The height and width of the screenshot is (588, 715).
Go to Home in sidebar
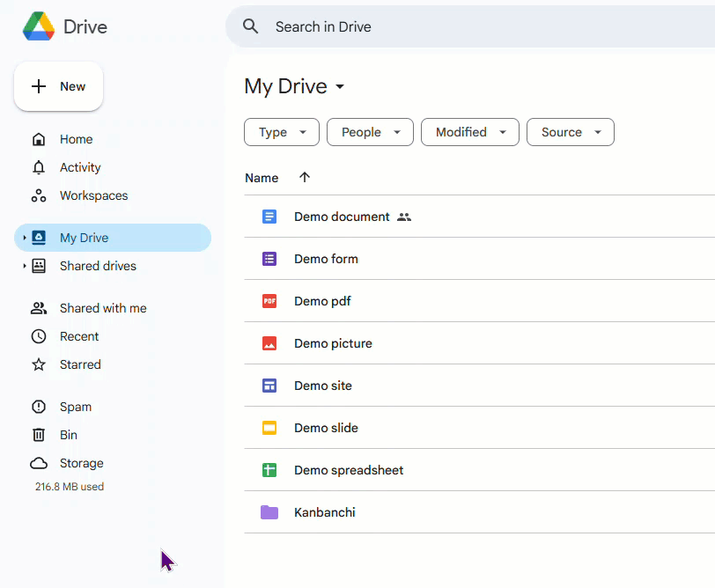pos(76,139)
